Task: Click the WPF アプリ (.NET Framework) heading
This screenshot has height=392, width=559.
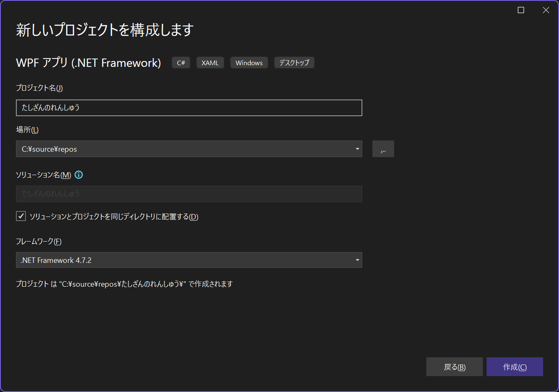Action: tap(88, 63)
